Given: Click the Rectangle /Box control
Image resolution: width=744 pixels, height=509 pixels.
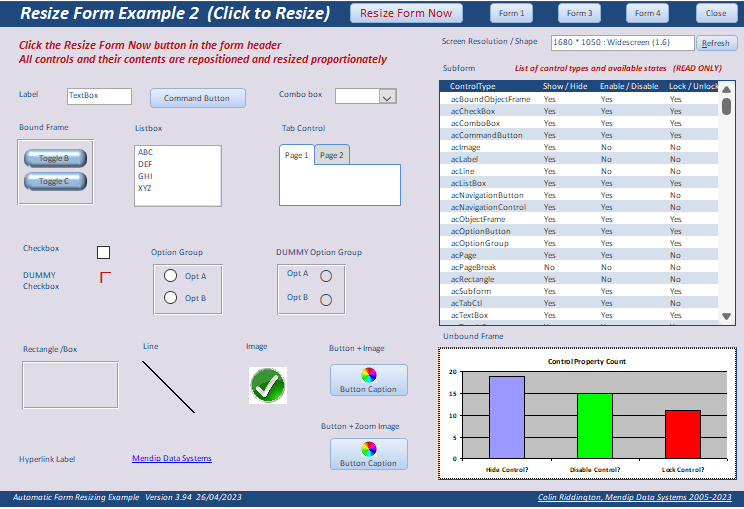Looking at the screenshot, I should (70, 385).
